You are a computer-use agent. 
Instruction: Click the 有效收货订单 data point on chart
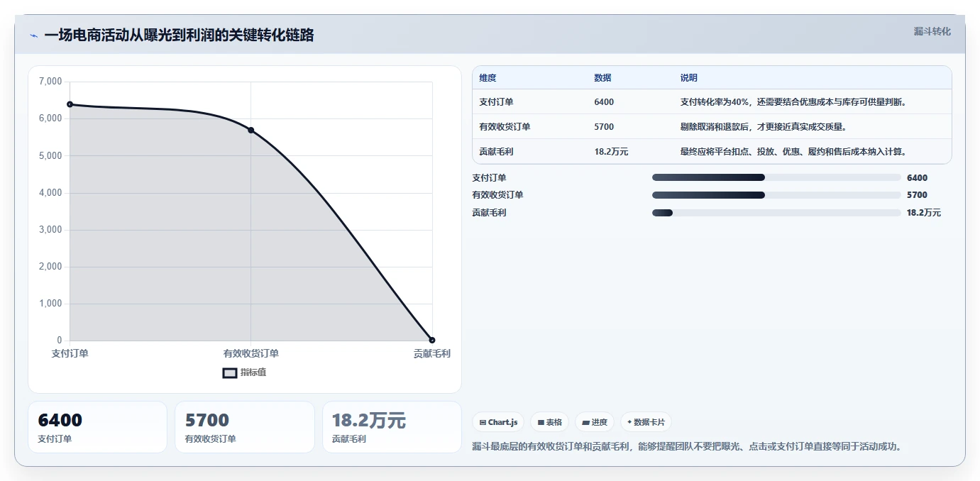click(250, 131)
